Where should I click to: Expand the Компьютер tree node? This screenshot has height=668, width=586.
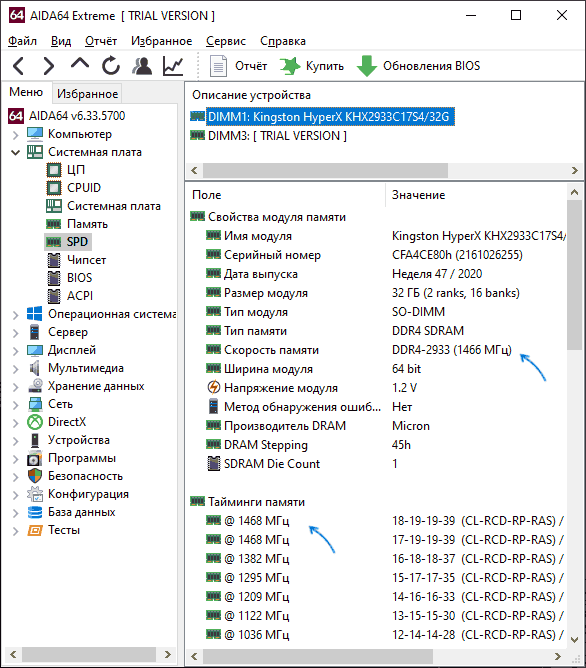(x=15, y=135)
